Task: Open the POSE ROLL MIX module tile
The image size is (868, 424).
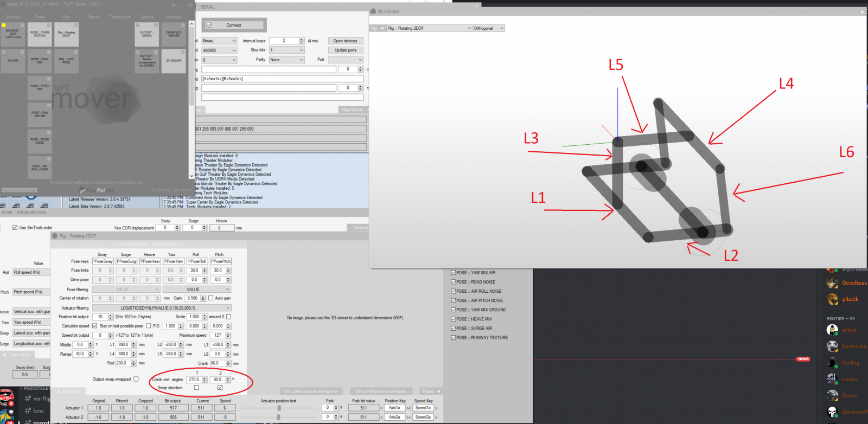Action: [x=40, y=61]
